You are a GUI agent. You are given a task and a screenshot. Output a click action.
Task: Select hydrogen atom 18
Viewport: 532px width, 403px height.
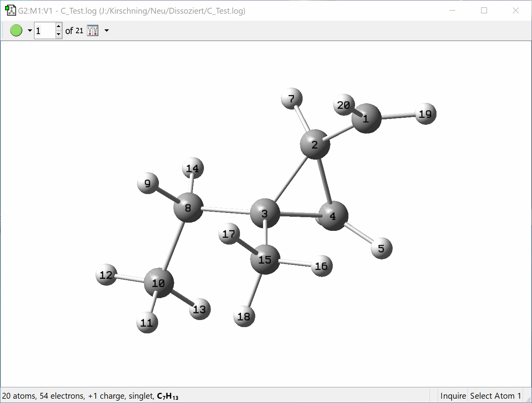tap(244, 316)
